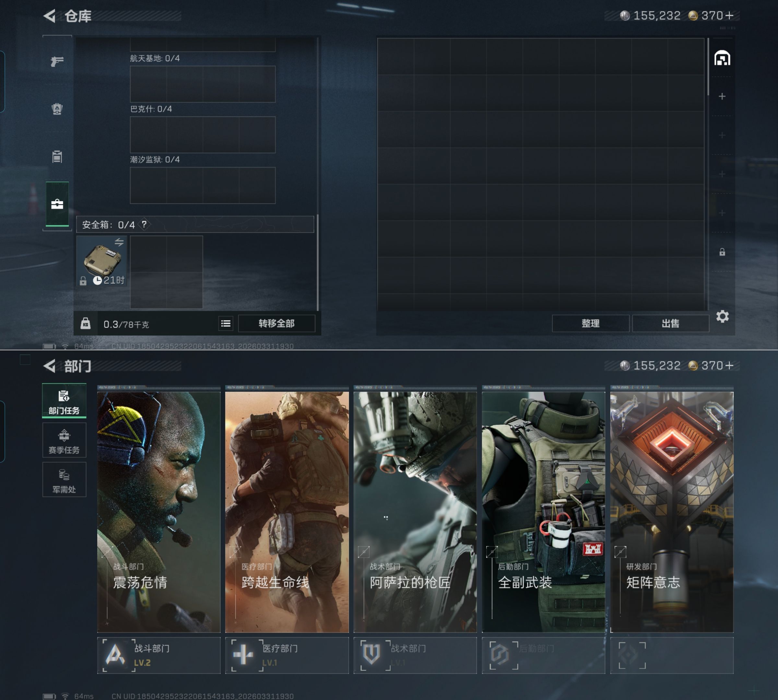Open the weapons pistol icon tab
The image size is (778, 700).
coord(57,61)
